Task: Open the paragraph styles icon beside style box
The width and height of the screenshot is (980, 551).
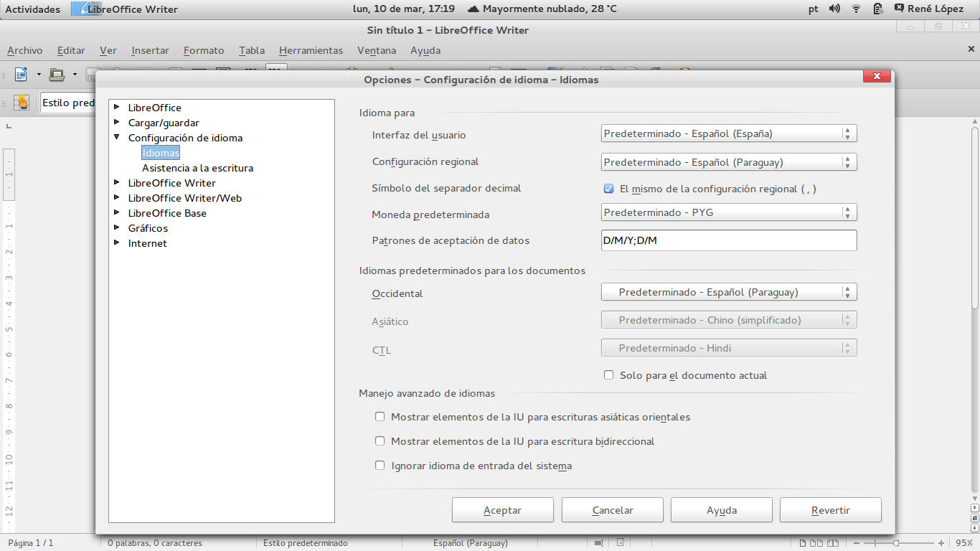Action: point(22,103)
